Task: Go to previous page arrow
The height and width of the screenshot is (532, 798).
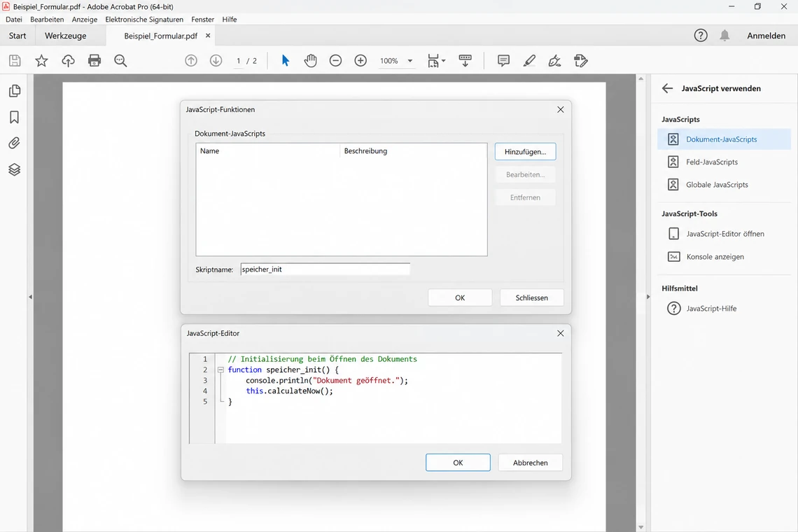Action: [191, 61]
